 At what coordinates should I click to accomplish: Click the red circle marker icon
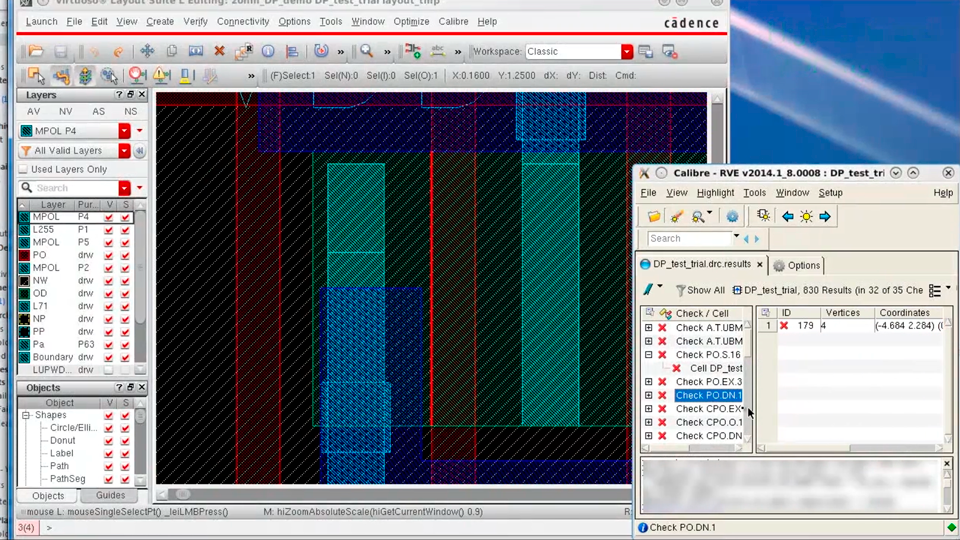tap(137, 75)
